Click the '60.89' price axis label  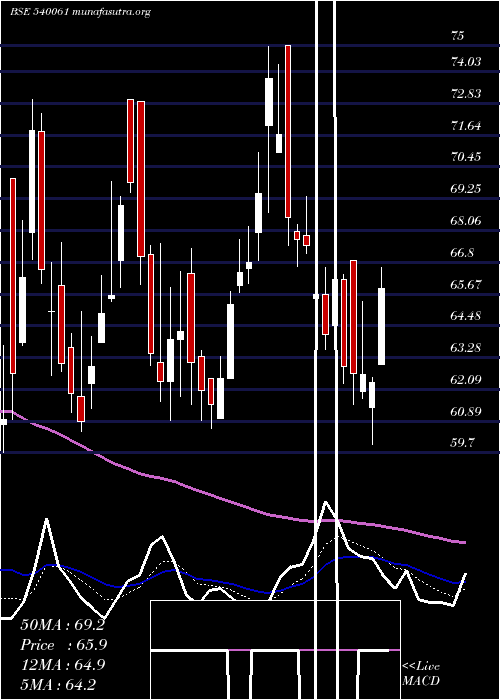[x=466, y=412]
